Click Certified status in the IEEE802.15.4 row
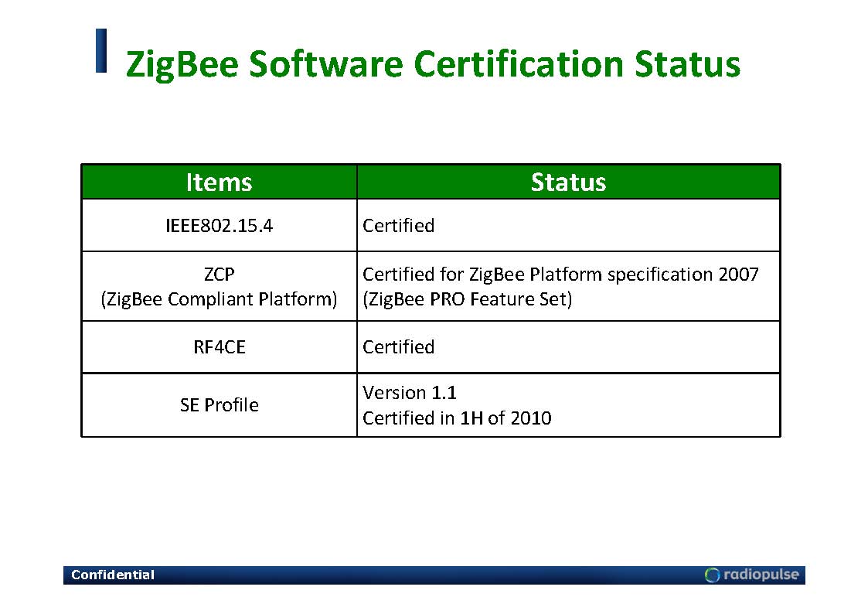The image size is (868, 614). pos(399,226)
